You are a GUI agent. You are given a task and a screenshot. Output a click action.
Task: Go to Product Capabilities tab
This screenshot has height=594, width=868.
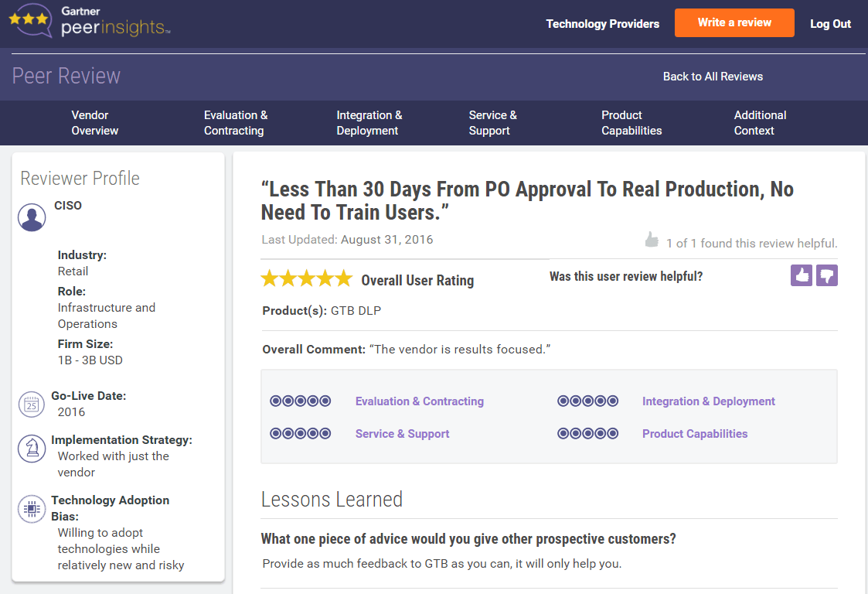[x=631, y=123]
